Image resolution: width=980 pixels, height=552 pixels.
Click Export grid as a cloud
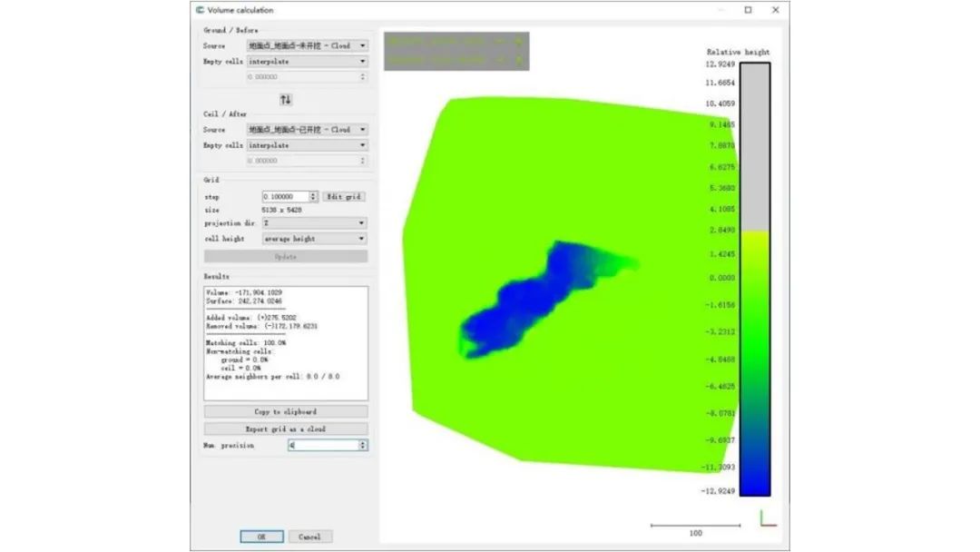click(x=286, y=429)
